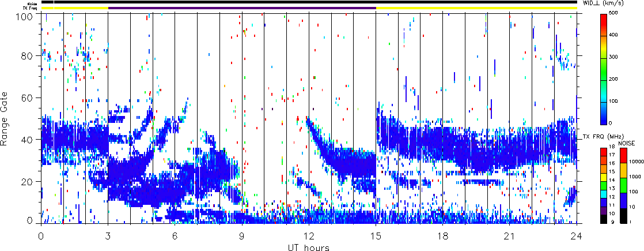The height and width of the screenshot is (251, 644).
Task: Click the 'Range Gate' y-axis title
Action: pos(5,118)
